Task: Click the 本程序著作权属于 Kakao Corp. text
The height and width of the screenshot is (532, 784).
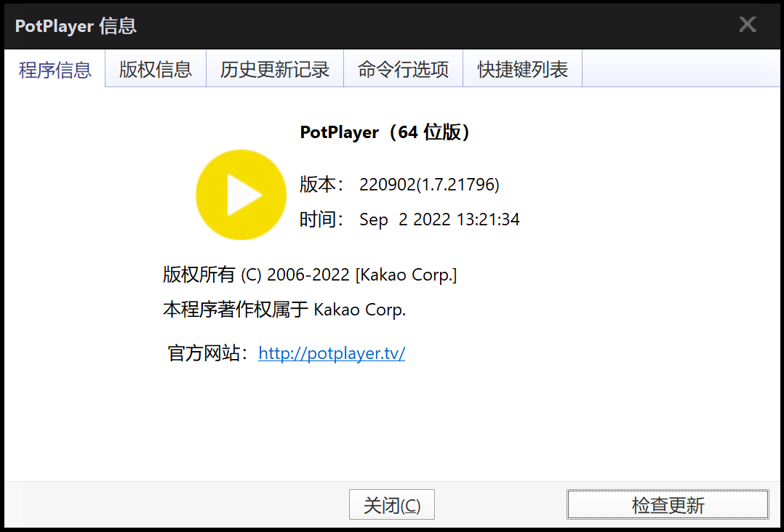Action: [284, 310]
